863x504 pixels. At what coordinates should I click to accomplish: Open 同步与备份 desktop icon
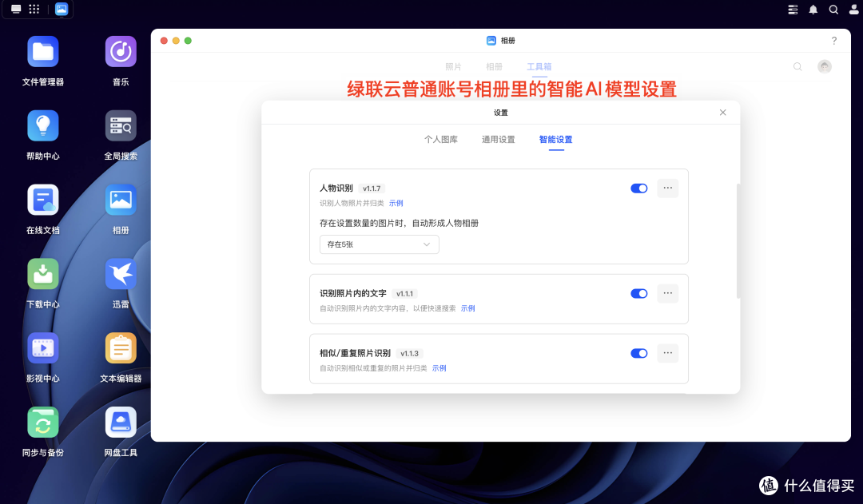[43, 423]
